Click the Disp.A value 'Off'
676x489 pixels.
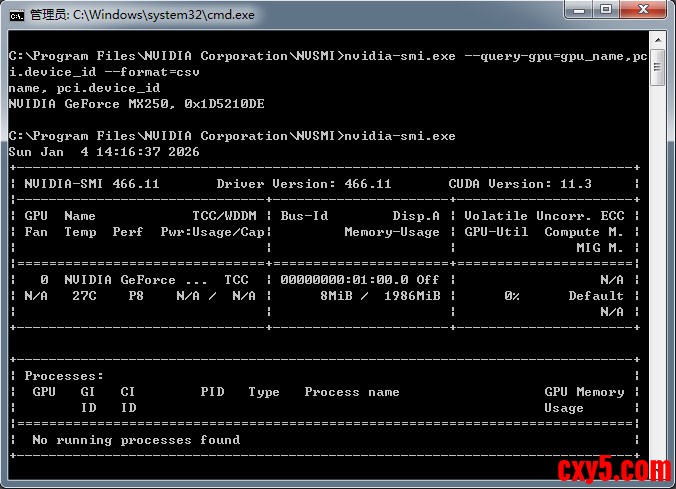(x=428, y=280)
